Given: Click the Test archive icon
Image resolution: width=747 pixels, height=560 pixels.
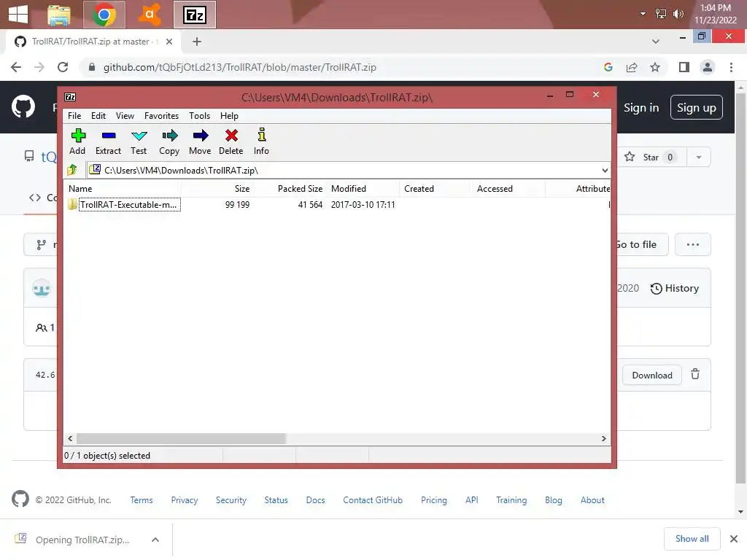Looking at the screenshot, I should click(x=139, y=136).
